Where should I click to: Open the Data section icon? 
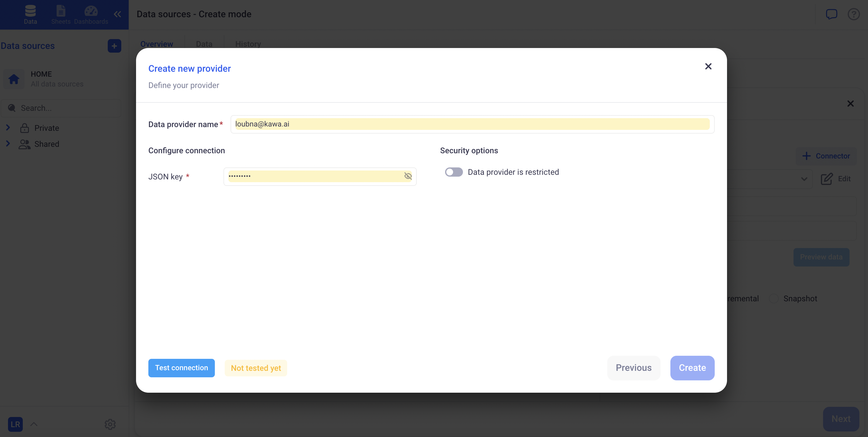pos(30,14)
